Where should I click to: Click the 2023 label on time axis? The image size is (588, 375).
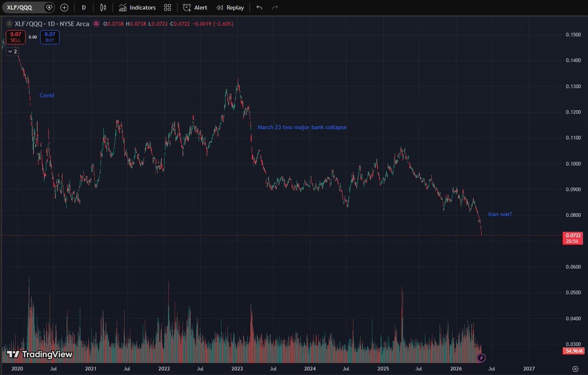(237, 368)
